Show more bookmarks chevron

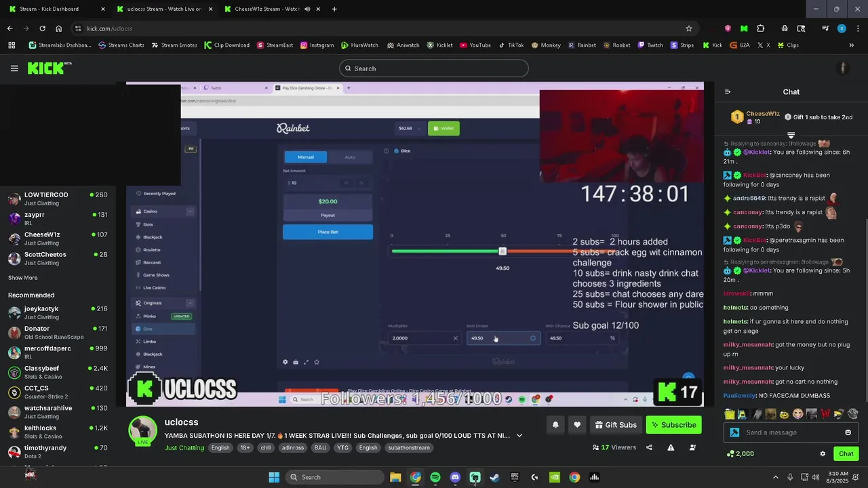click(x=851, y=45)
